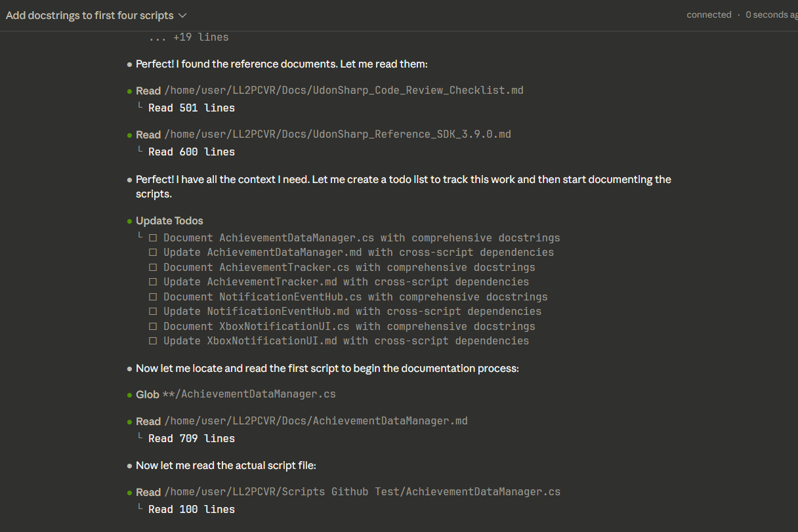
Task: Click bullet beside 'Now let me read the actual'
Action: (130, 466)
